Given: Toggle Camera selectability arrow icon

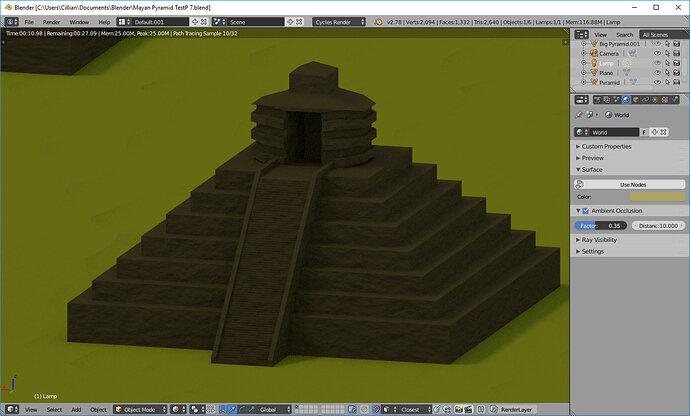Looking at the screenshot, I should (x=667, y=53).
